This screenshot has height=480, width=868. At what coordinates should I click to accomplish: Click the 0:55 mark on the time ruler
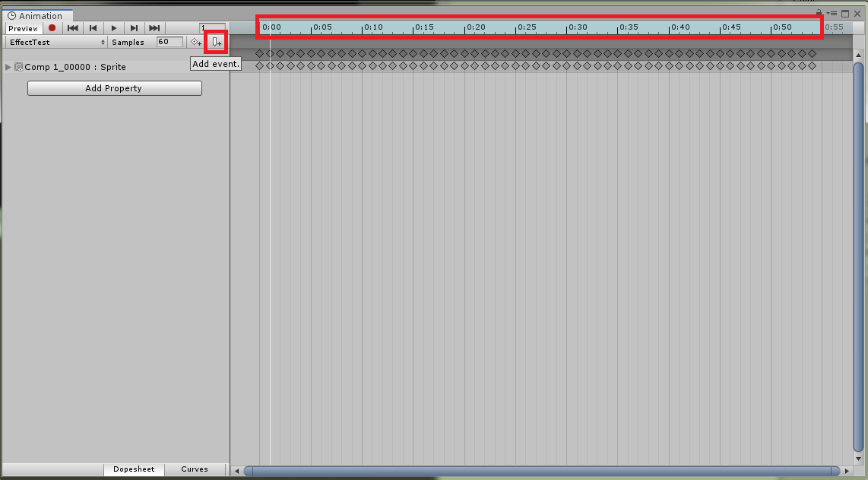[x=834, y=27]
